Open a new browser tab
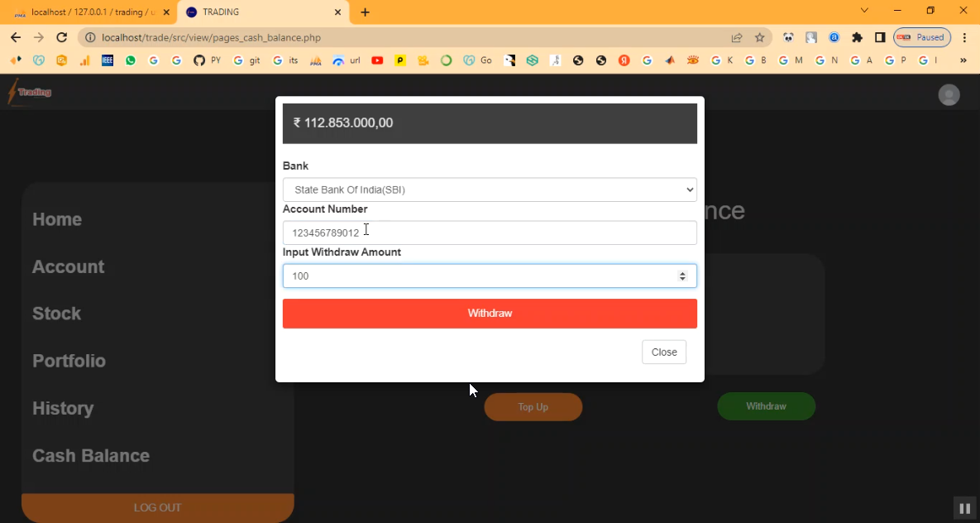The image size is (980, 523). click(365, 12)
